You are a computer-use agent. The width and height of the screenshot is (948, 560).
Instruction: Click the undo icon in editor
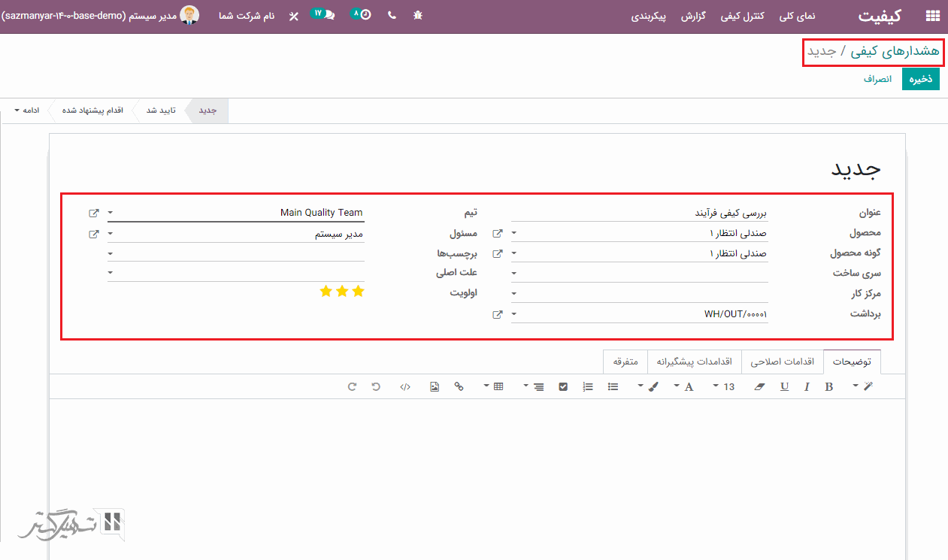[376, 386]
